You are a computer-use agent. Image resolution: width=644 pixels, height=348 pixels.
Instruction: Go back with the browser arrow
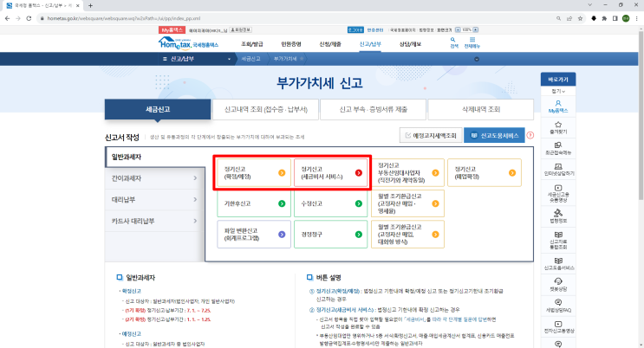click(7, 18)
